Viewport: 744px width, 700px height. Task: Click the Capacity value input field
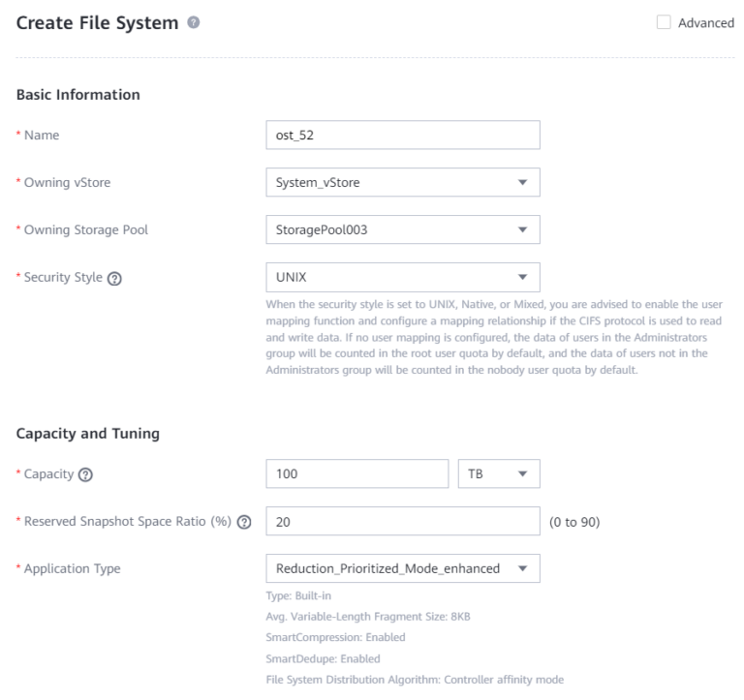tap(356, 474)
